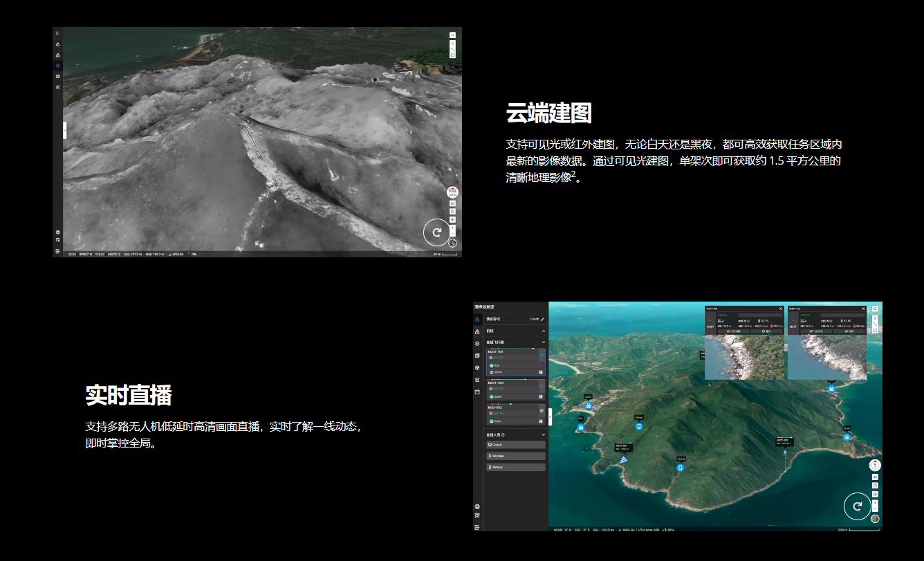
Task: Open map search in the cloud mapping view
Action: tap(452, 35)
